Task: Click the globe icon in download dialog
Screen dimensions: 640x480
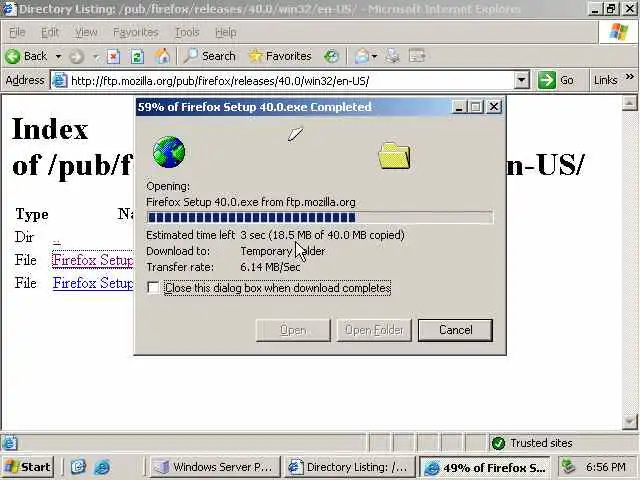Action: [169, 152]
